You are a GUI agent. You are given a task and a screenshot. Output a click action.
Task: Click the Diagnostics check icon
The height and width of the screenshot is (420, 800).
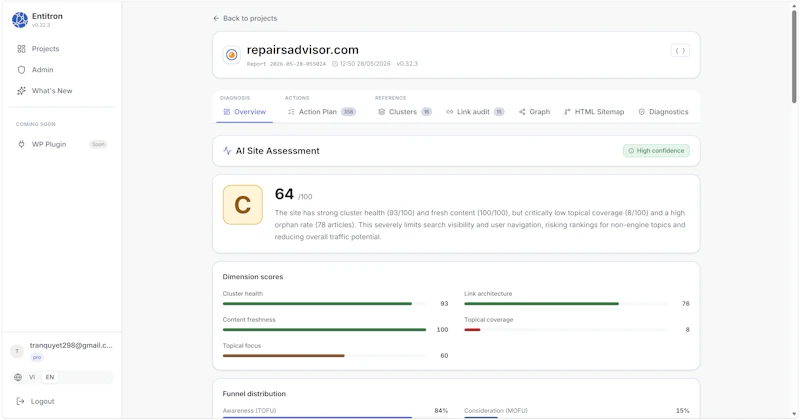click(642, 112)
